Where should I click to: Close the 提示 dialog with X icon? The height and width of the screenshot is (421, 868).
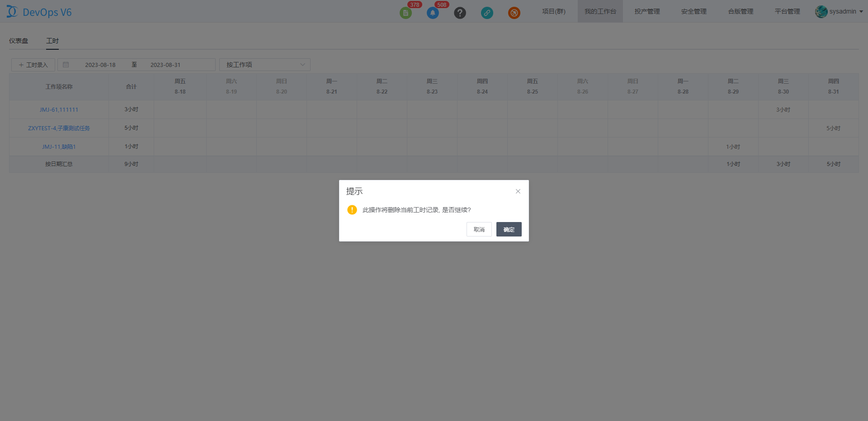(518, 191)
